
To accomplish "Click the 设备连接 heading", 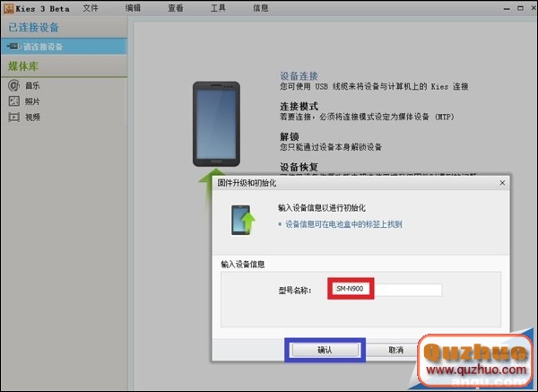I will 299,76.
